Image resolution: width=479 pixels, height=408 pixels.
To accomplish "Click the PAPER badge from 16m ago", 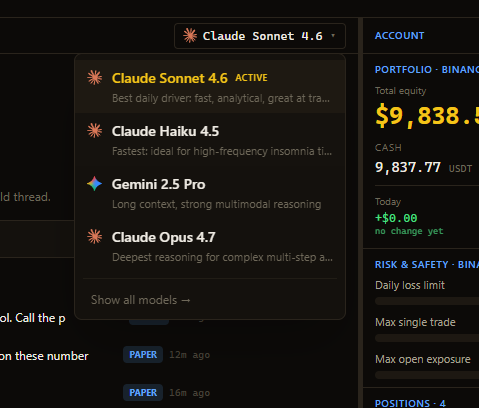I will tap(143, 393).
